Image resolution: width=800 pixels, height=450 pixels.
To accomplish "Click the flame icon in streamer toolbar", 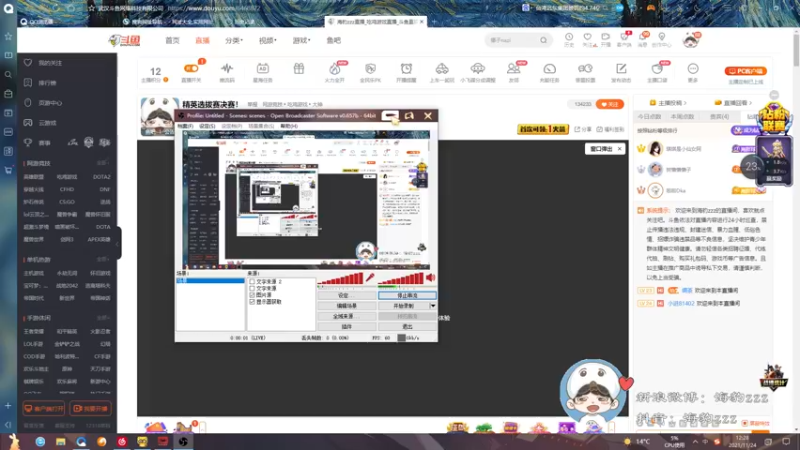I will coord(335,68).
